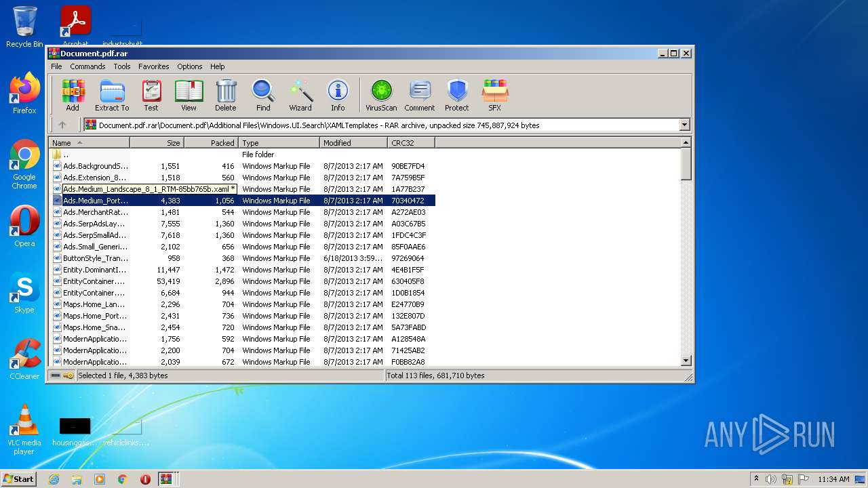Select Ads.BackgroundS... file row
Image resolution: width=868 pixels, height=488 pixels.
[242, 166]
